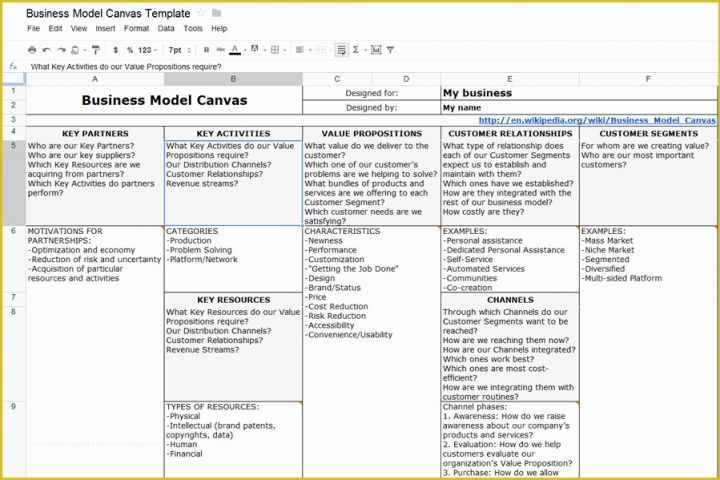
Task: Select column F header
Action: pyautogui.click(x=648, y=79)
